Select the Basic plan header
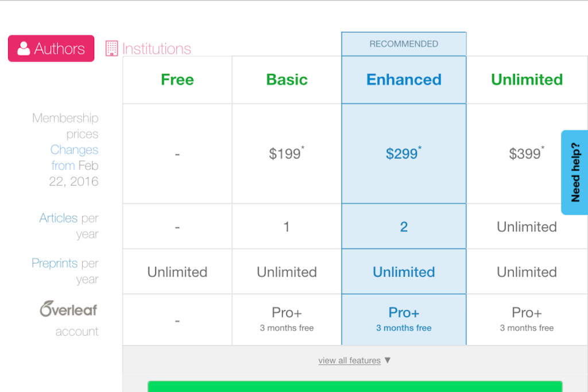Viewport: 588px width, 392px height. (287, 80)
